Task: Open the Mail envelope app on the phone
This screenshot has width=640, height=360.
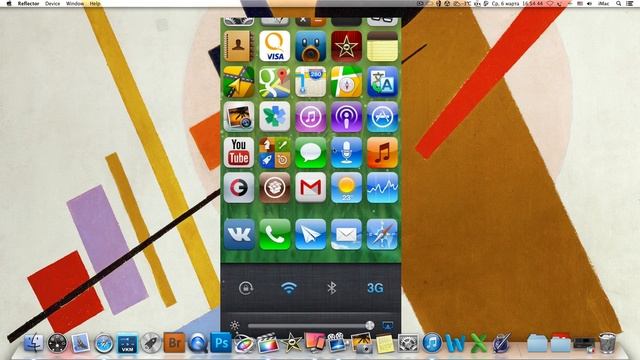Action: (346, 234)
